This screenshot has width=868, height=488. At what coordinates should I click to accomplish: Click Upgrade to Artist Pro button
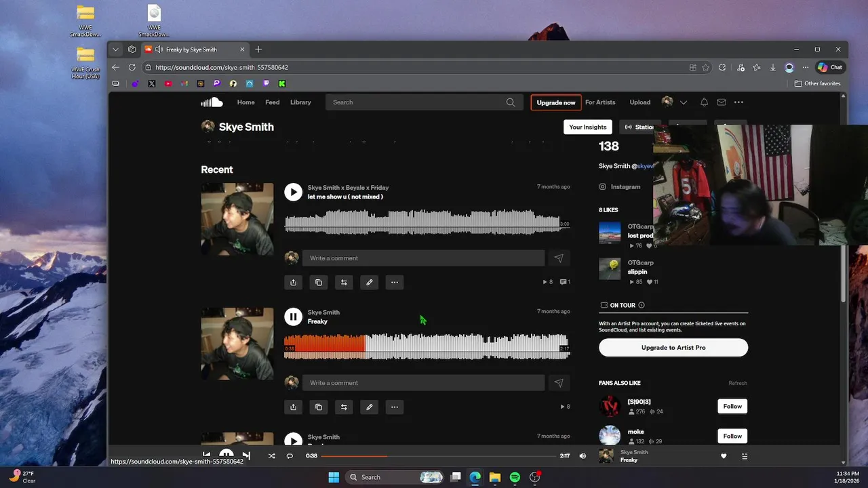(673, 348)
